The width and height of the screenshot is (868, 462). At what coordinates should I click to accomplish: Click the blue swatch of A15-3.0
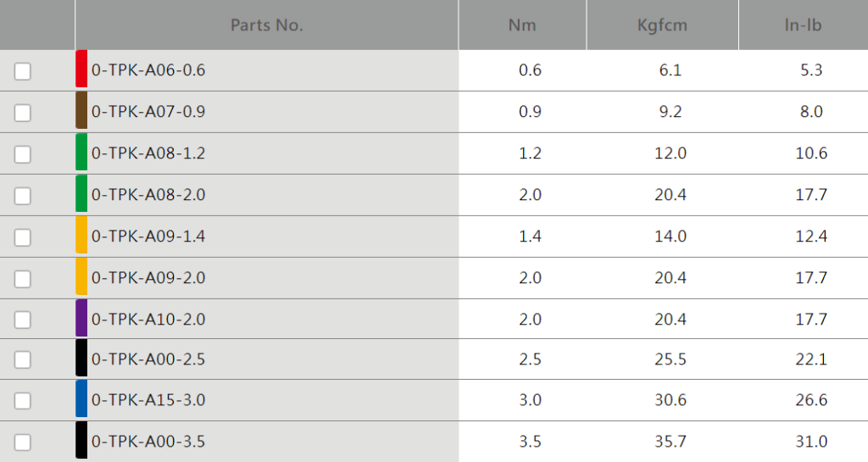pos(81,398)
